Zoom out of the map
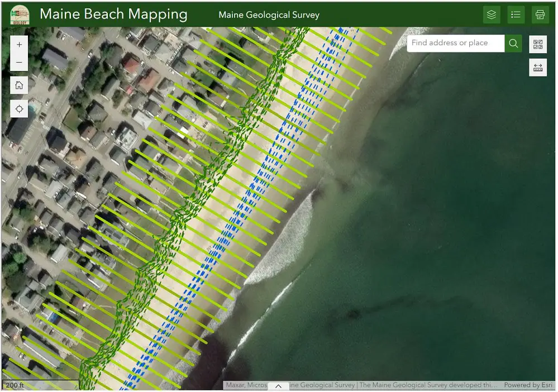Viewport: 558px width, 392px height. coord(19,62)
